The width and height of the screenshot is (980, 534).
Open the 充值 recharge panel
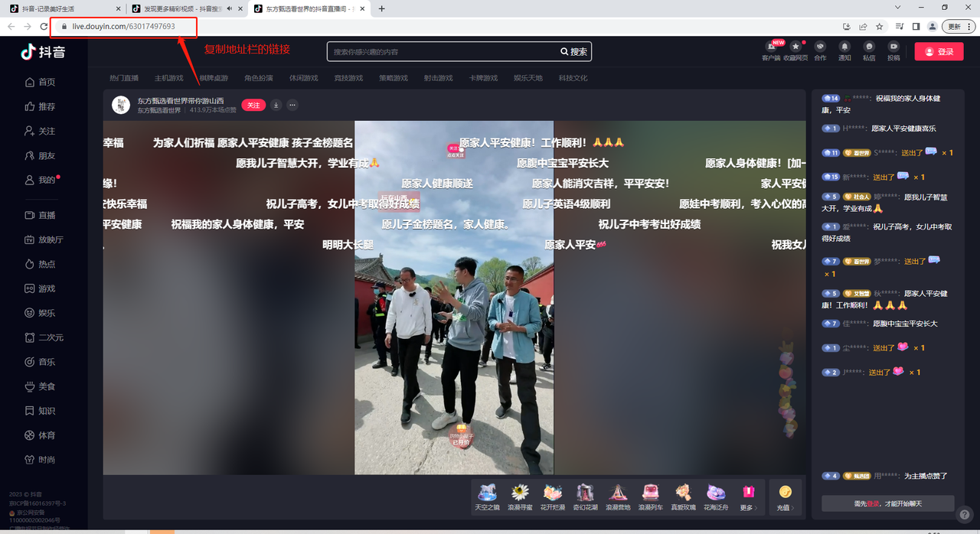click(x=785, y=497)
